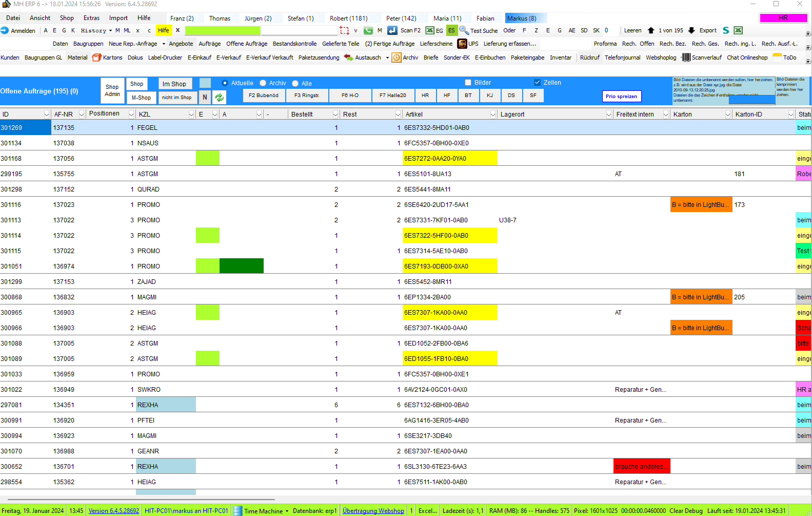Open the KZL column filter dropdown
812x516 pixels.
coord(191,114)
